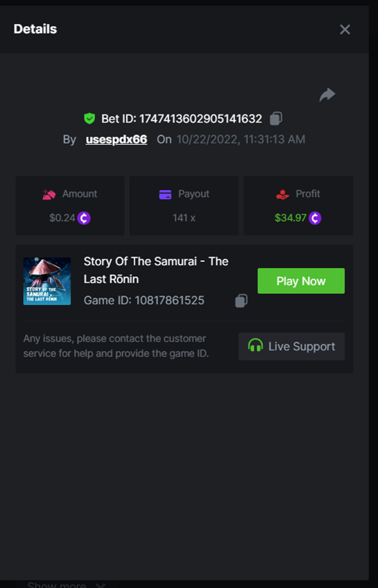Viewport: 378px width, 588px height.
Task: Click the currency coin beside $34.97 profit
Action: tap(315, 218)
